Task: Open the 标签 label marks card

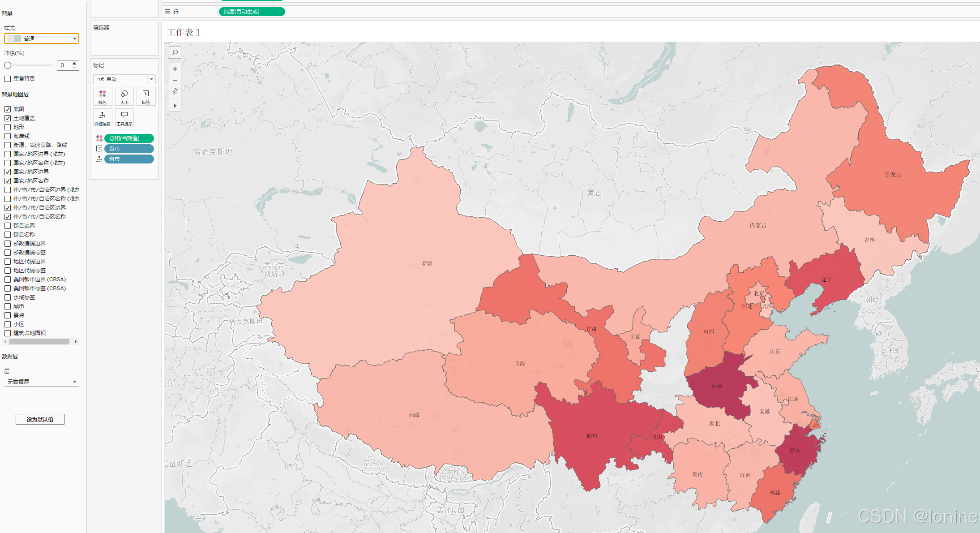Action: point(146,96)
